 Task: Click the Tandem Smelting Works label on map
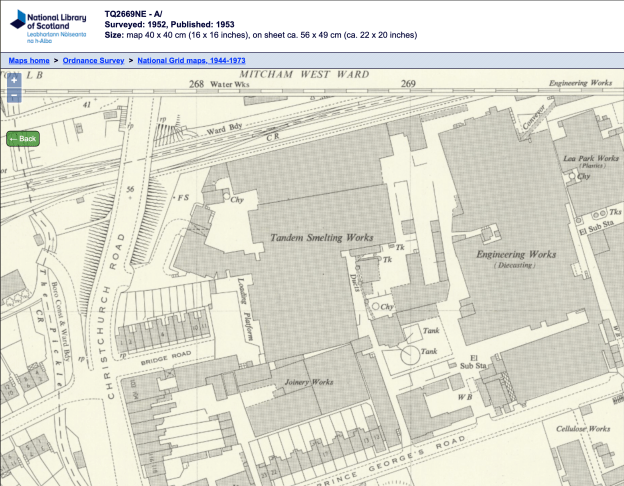pyautogui.click(x=321, y=237)
